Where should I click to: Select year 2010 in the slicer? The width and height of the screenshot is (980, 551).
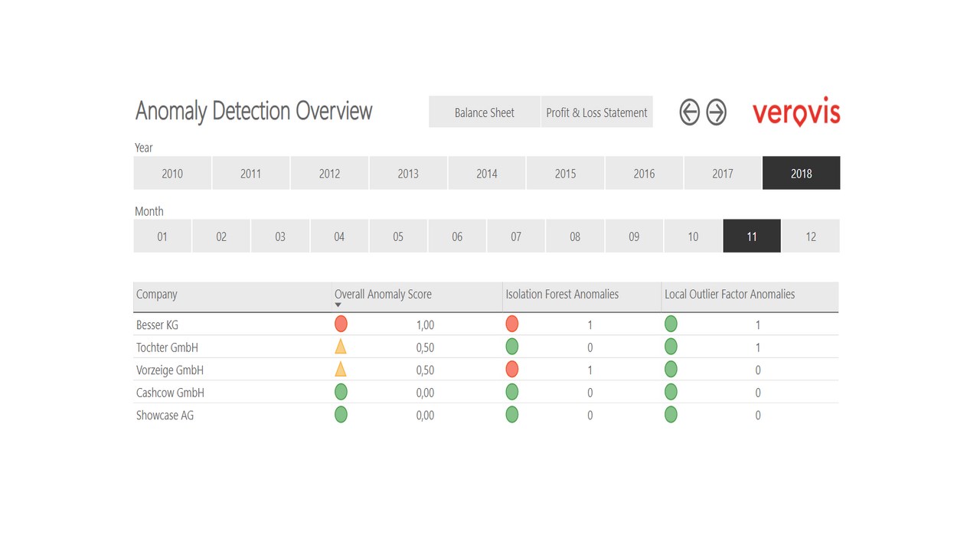tap(172, 173)
